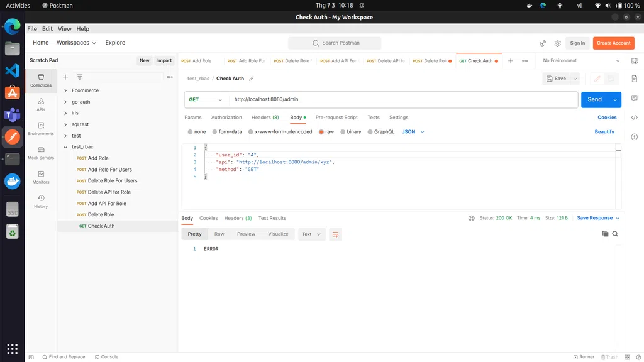Viewport: 644px width, 362px height.
Task: Click the Send button
Action: tap(594, 99)
